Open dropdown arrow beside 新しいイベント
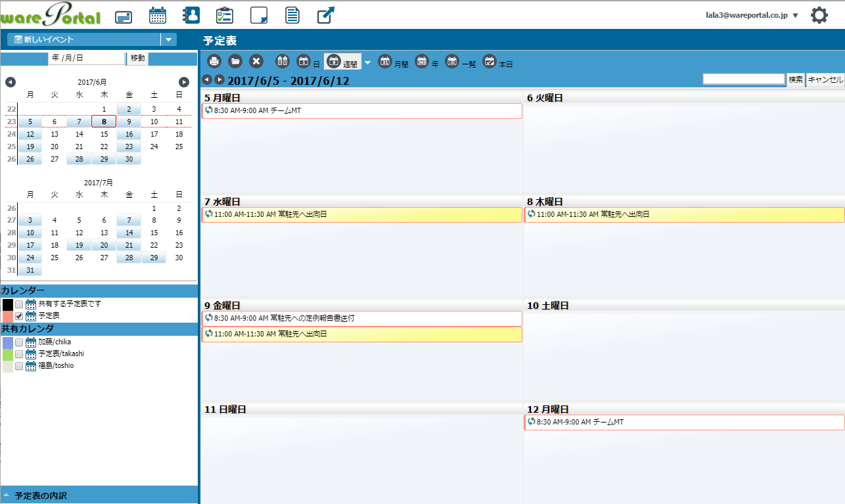This screenshot has width=845, height=504. 169,39
